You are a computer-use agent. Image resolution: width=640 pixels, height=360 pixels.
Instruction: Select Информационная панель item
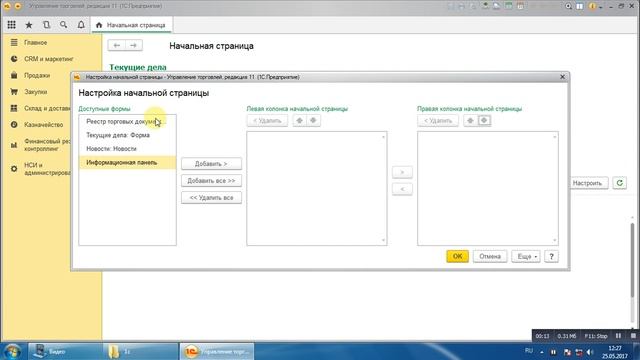point(127,162)
